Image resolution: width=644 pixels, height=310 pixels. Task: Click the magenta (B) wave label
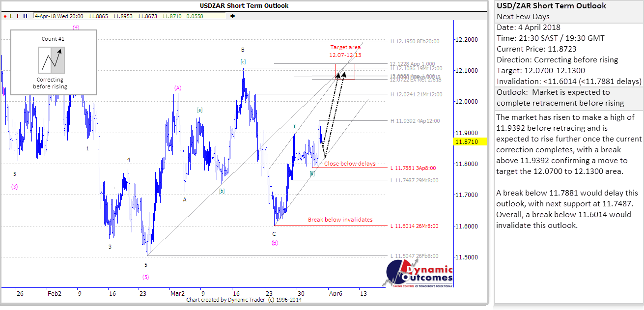point(275,243)
